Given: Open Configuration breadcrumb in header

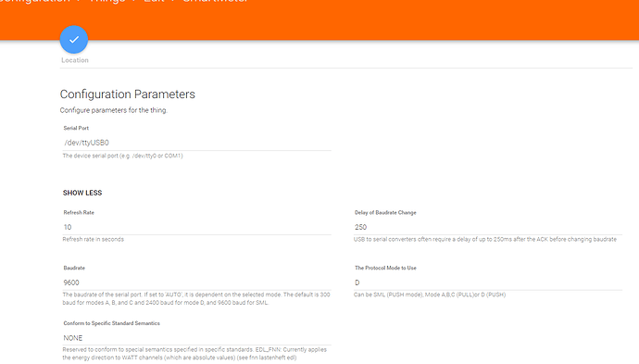Looking at the screenshot, I should coord(35,1).
